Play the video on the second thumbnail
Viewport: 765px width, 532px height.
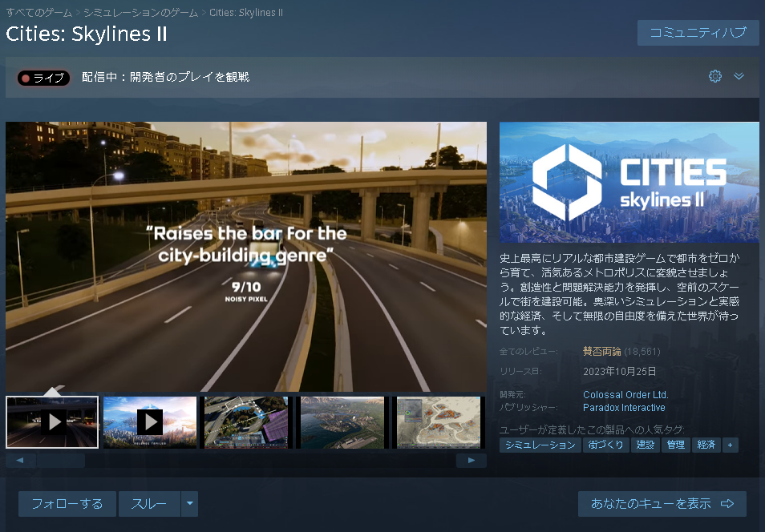(149, 422)
